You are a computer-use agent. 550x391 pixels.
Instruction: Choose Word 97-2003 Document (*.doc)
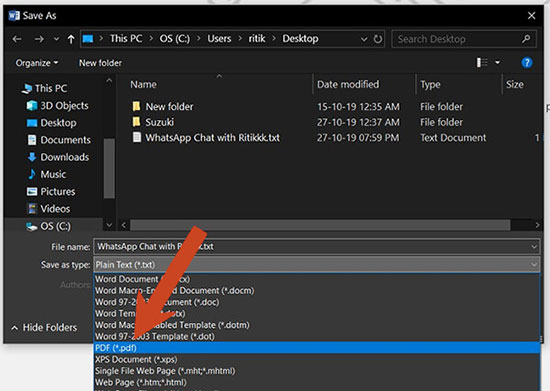(316, 302)
